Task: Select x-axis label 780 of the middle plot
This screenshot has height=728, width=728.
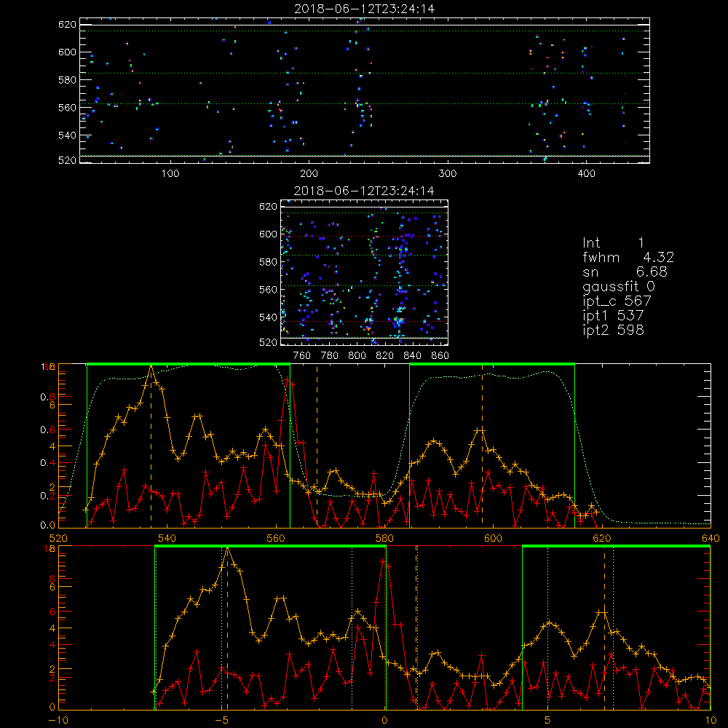Action: click(x=330, y=356)
